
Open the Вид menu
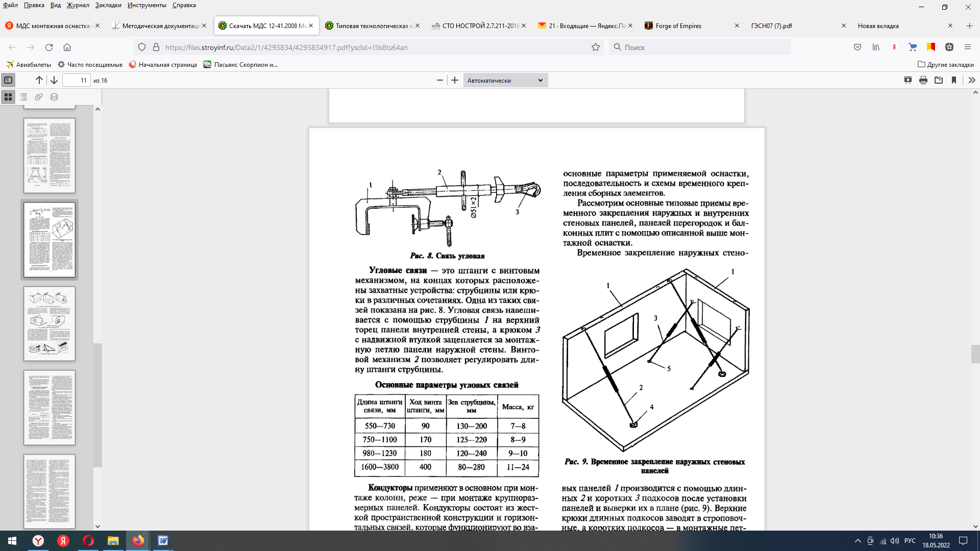click(56, 5)
